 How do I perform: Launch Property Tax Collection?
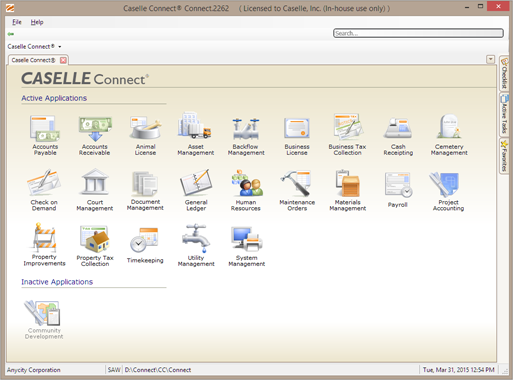click(x=95, y=245)
